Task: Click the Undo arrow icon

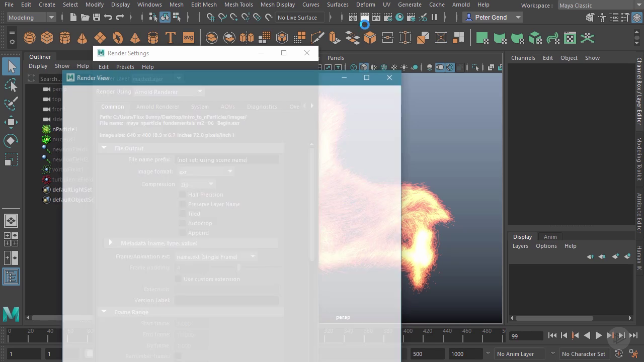Action: click(108, 18)
